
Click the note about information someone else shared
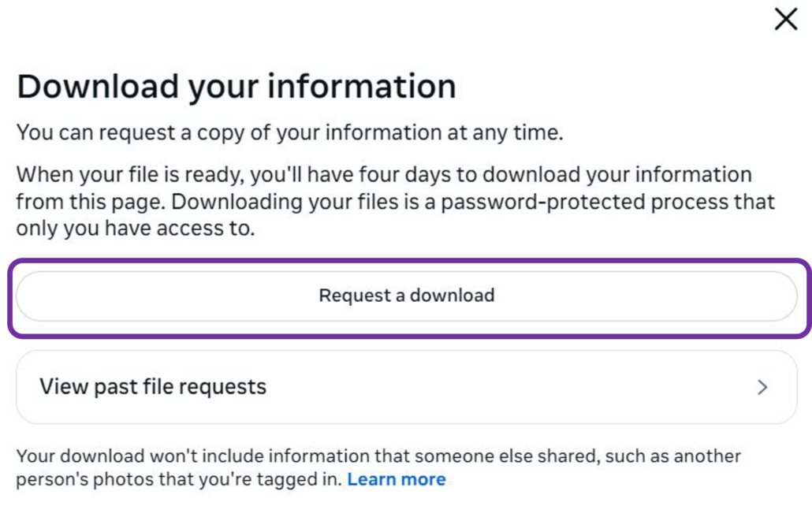point(378,456)
